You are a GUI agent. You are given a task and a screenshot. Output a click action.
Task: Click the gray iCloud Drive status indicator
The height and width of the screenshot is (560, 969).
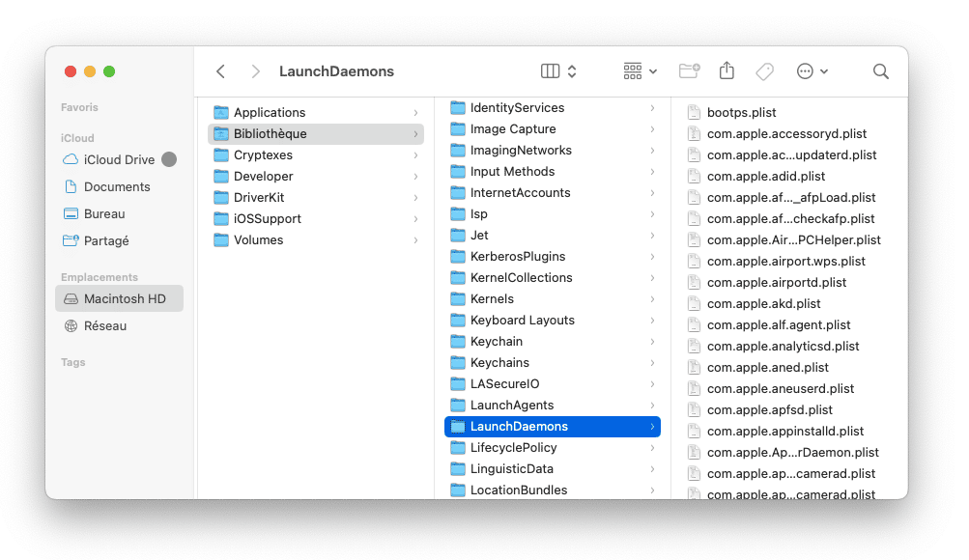tap(169, 159)
